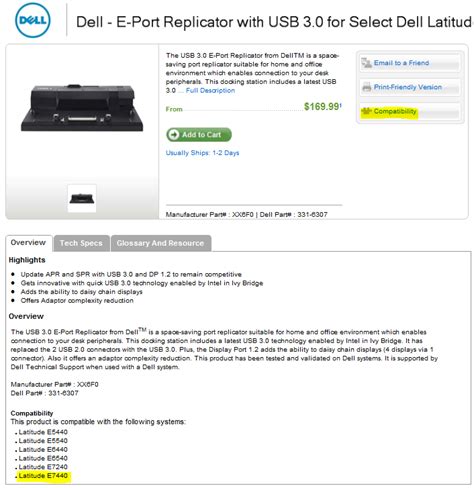The height and width of the screenshot is (488, 474).
Task: Add the E-Port Replicator to cart
Action: pyautogui.click(x=199, y=134)
